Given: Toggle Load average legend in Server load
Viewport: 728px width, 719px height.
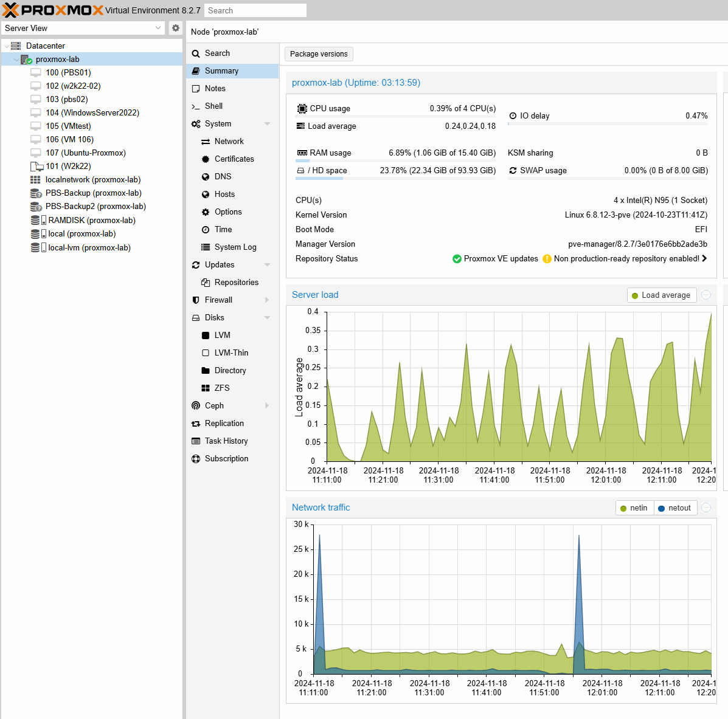Looking at the screenshot, I should (x=662, y=295).
